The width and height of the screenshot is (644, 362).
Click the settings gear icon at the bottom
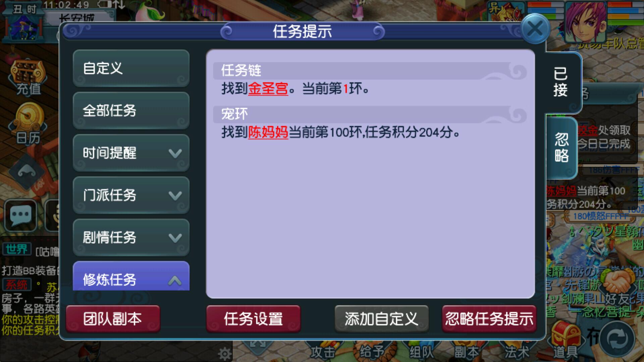coord(224,353)
